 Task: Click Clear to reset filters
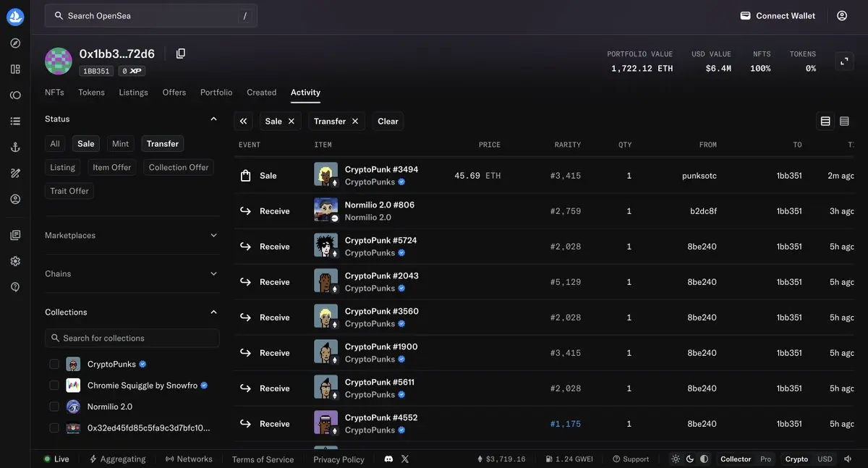click(x=388, y=122)
